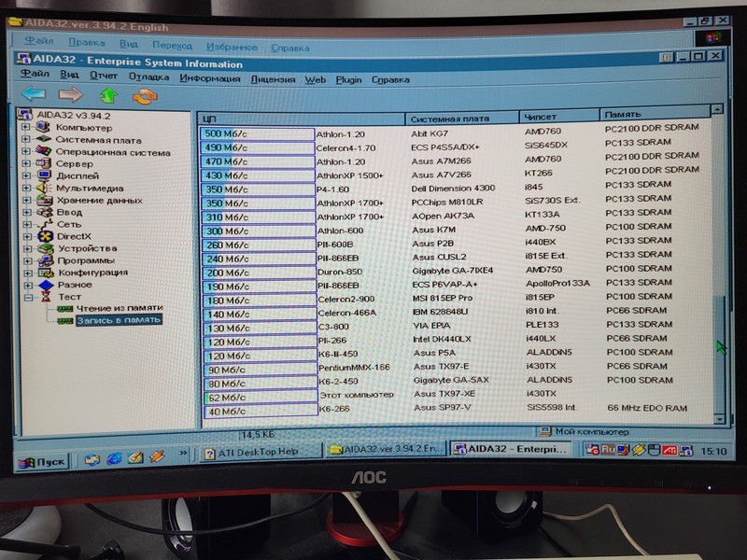The image size is (747, 560).
Task: Open the Plugin menu
Action: pyautogui.click(x=348, y=79)
